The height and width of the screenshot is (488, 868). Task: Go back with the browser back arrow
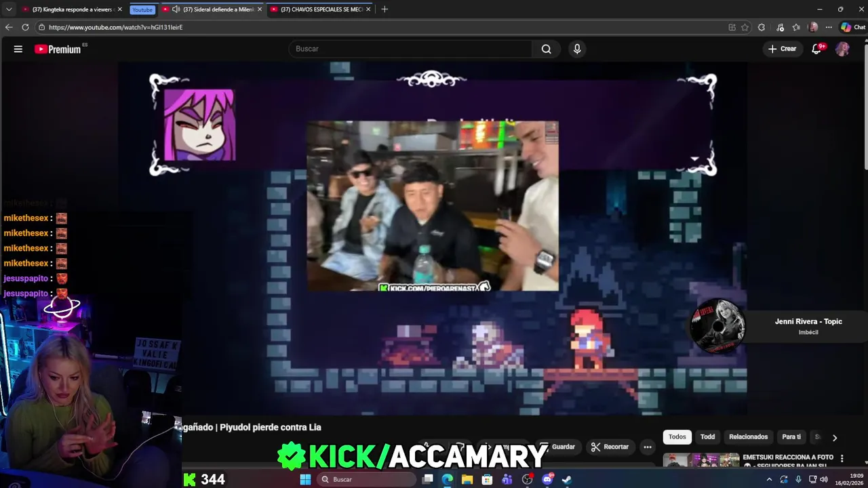tap(9, 27)
